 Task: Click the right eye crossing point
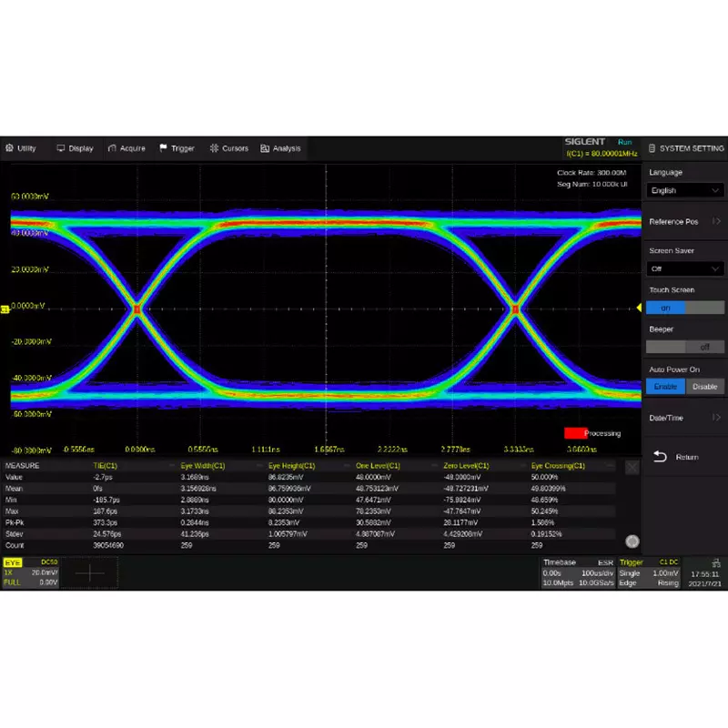[x=515, y=309]
